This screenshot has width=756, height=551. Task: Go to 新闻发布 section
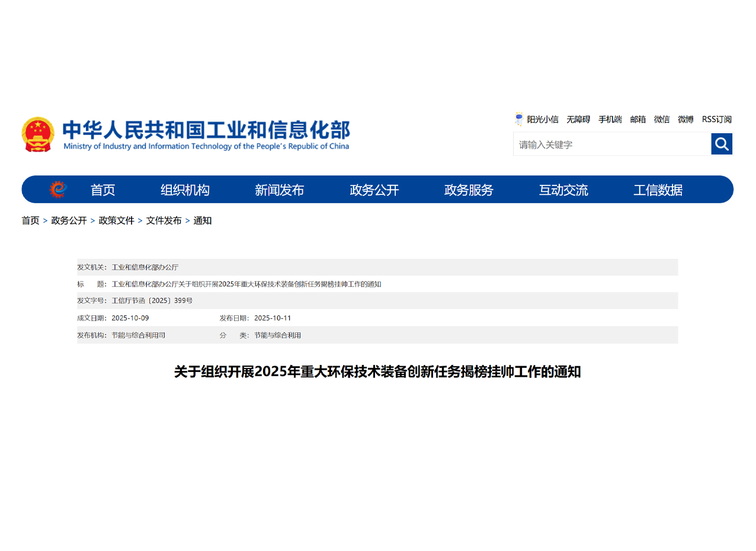click(x=279, y=190)
